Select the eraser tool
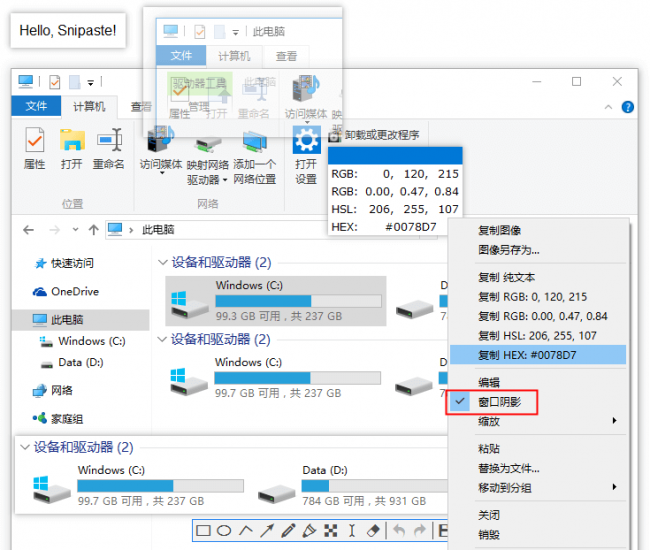The width and height of the screenshot is (650, 550). point(373,531)
